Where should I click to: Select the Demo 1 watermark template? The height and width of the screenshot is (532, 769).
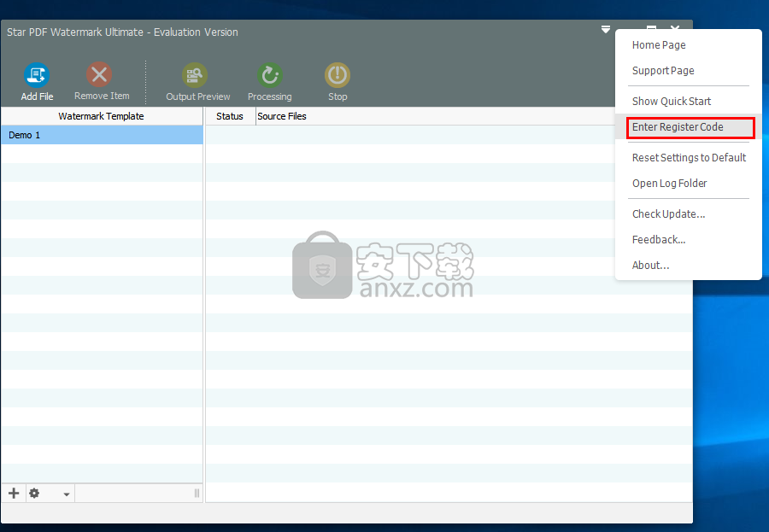tap(102, 135)
